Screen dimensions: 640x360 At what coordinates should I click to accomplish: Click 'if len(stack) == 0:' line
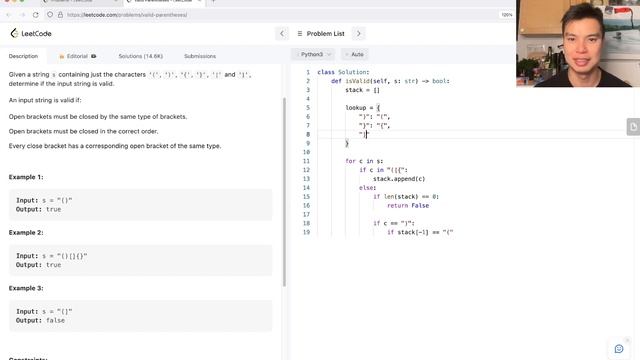tap(406, 196)
